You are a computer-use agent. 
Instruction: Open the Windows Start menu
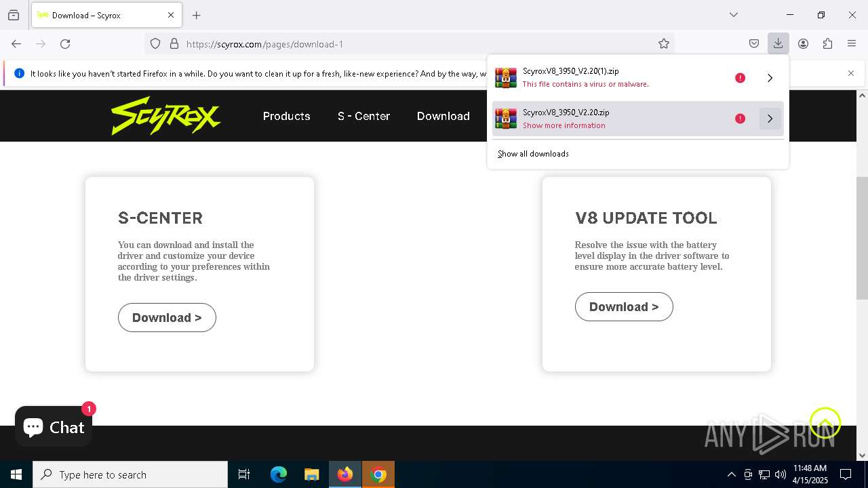click(16, 474)
